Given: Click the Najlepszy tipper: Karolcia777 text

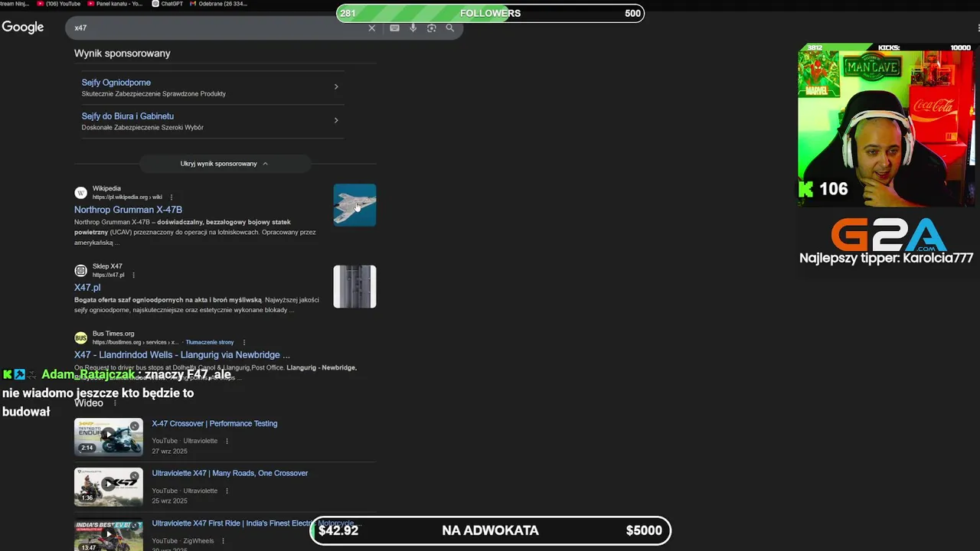Looking at the screenshot, I should [x=887, y=259].
